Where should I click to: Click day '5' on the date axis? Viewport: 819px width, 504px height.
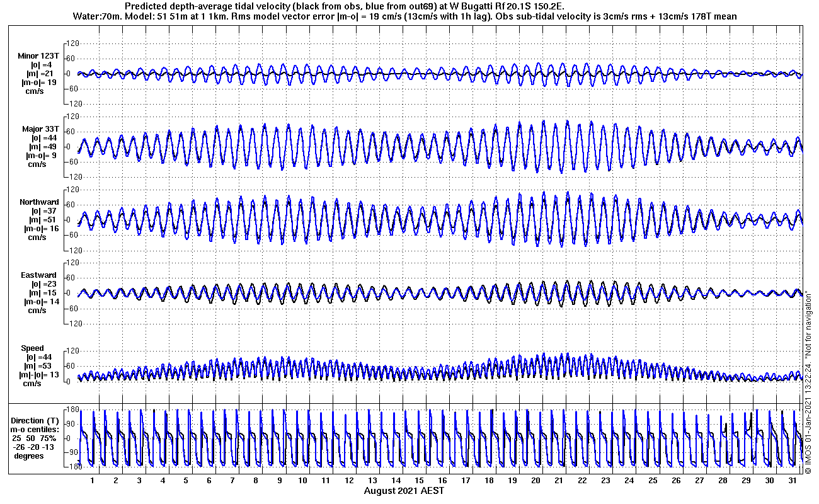186,481
